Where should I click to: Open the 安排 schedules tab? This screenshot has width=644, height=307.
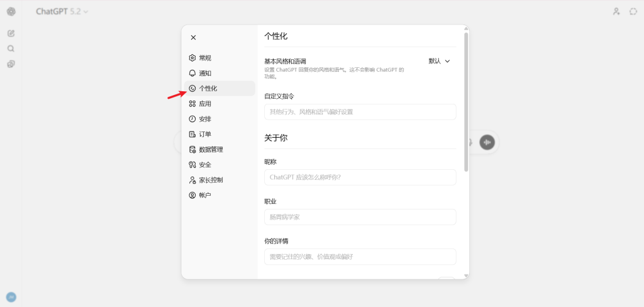click(x=219, y=119)
